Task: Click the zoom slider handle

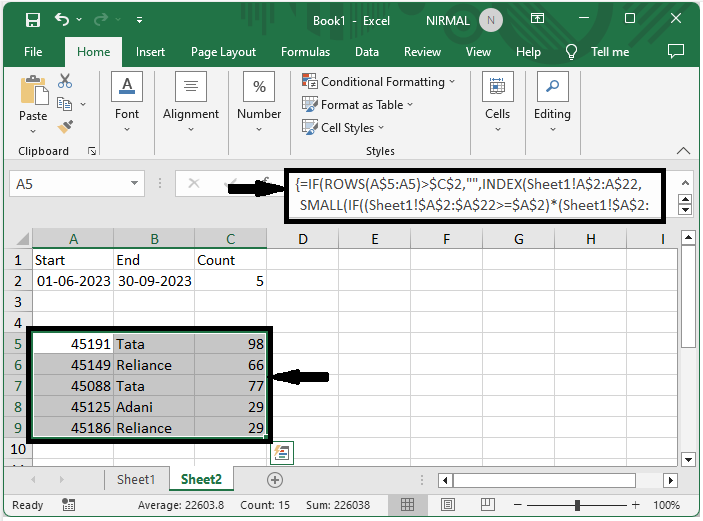Action: [577, 505]
